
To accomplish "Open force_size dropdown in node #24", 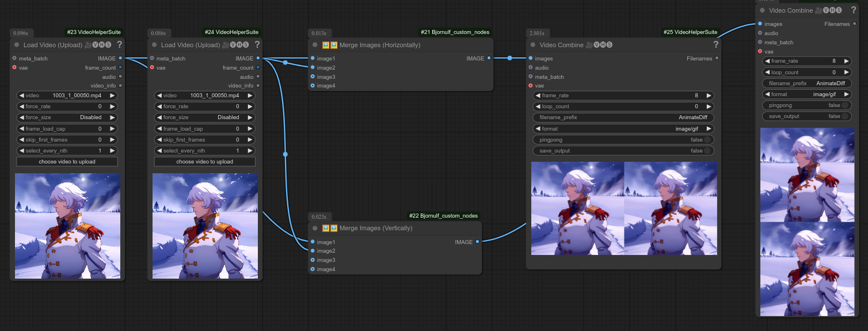I will coord(205,117).
